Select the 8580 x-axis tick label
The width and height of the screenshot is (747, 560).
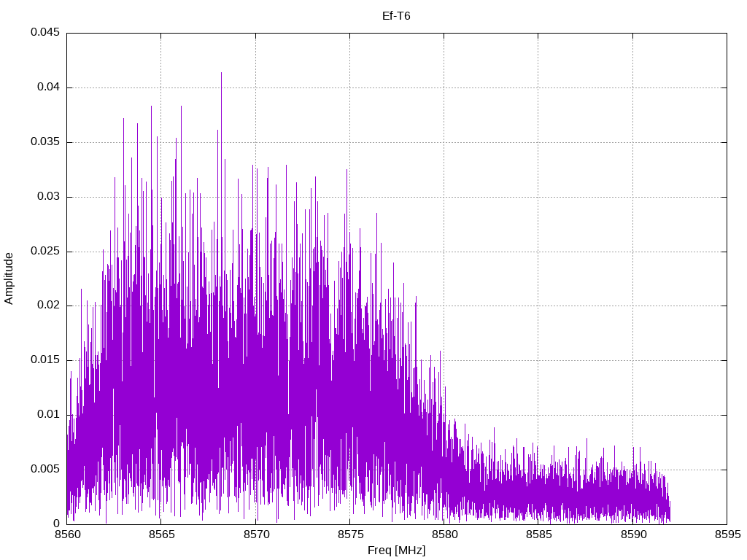[x=444, y=534]
